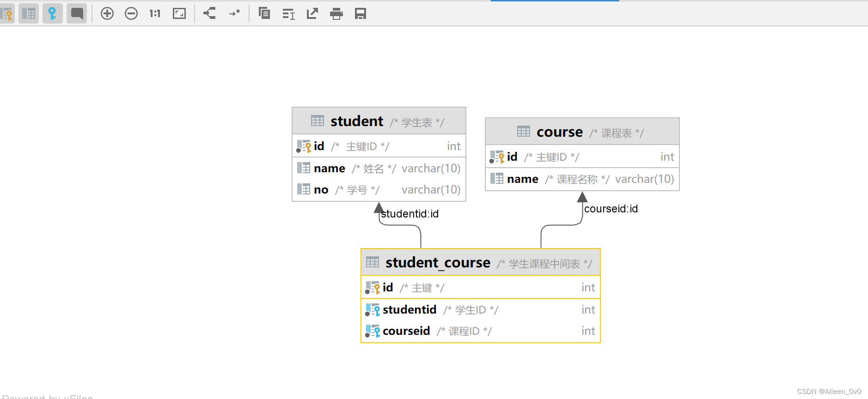Click the 'courseid:id' relation label
868x399 pixels.
pyautogui.click(x=611, y=209)
